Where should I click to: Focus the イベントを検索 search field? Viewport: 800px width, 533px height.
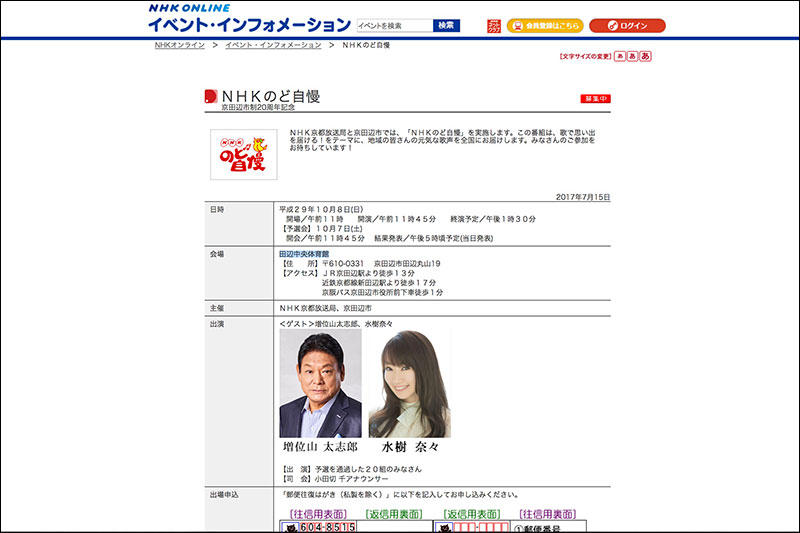coord(394,25)
